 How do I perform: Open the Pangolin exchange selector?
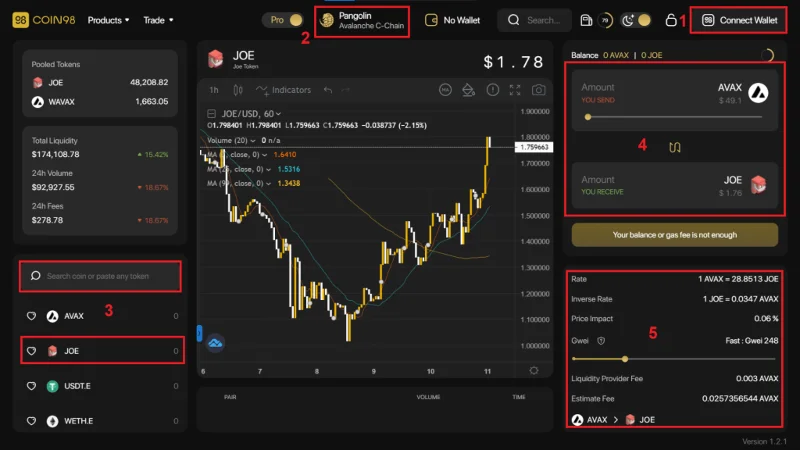pyautogui.click(x=362, y=21)
